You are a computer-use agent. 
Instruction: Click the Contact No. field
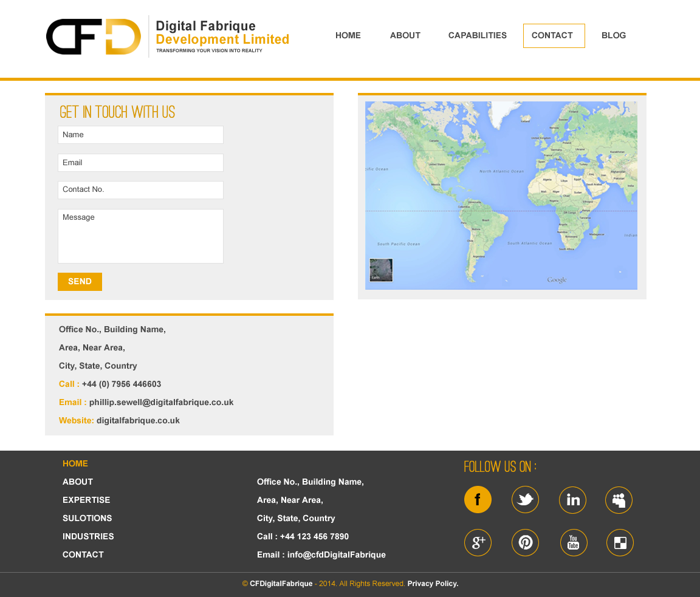pyautogui.click(x=140, y=190)
